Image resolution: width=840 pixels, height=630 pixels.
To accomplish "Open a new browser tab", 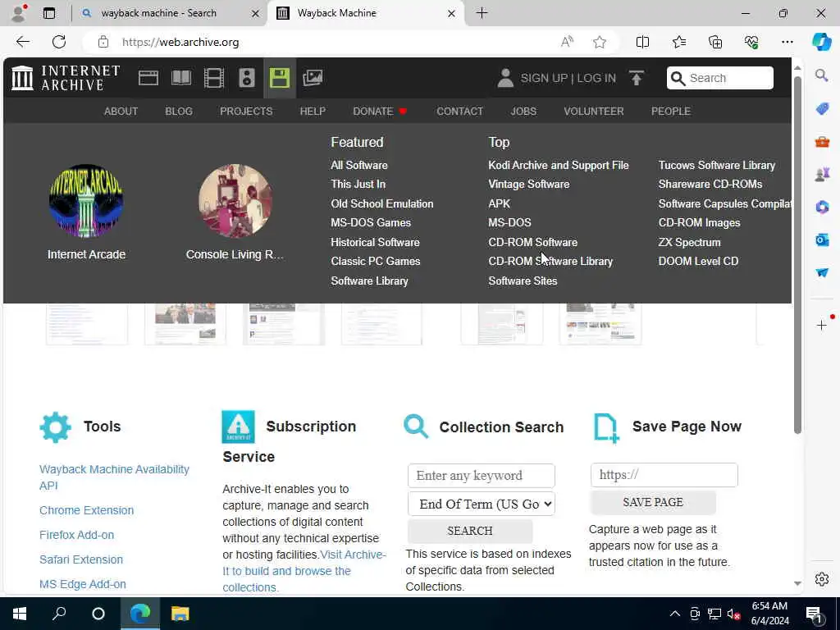I will pos(482,13).
